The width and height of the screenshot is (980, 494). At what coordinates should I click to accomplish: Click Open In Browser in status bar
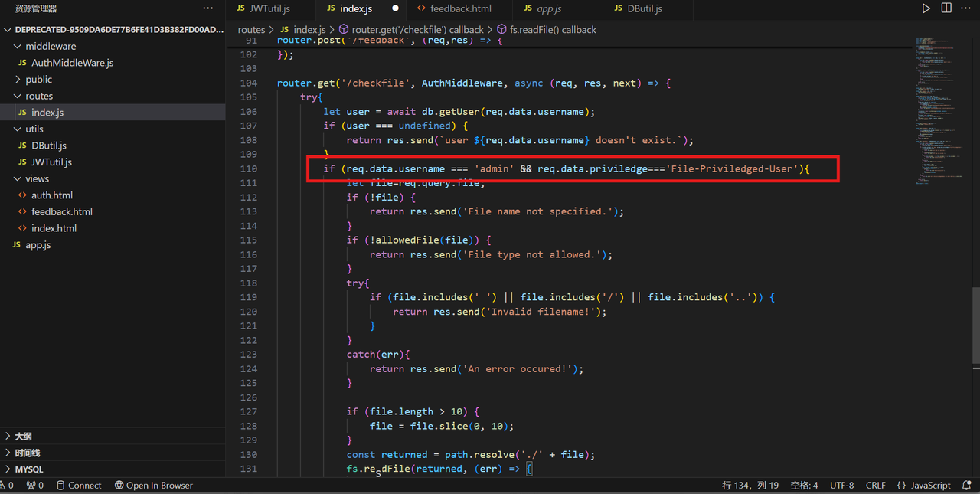(x=154, y=486)
